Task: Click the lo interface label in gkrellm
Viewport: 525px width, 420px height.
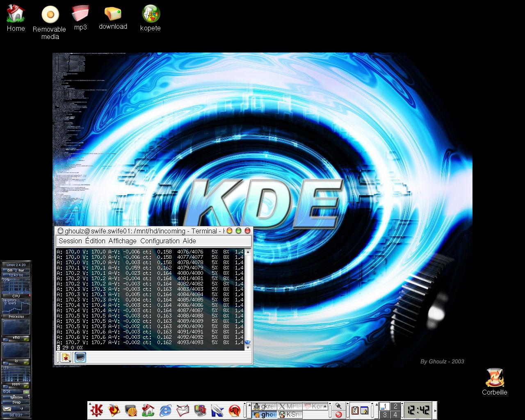Action: click(16, 361)
